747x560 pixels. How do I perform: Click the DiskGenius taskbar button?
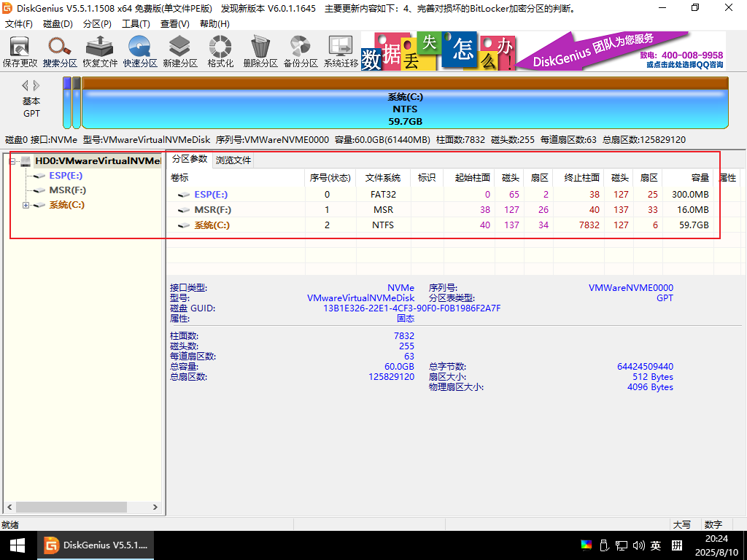[96, 545]
